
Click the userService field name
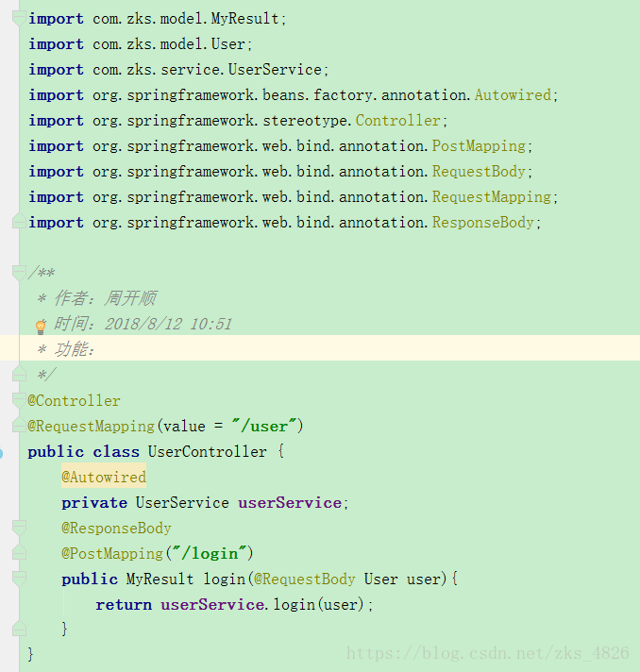(290, 503)
